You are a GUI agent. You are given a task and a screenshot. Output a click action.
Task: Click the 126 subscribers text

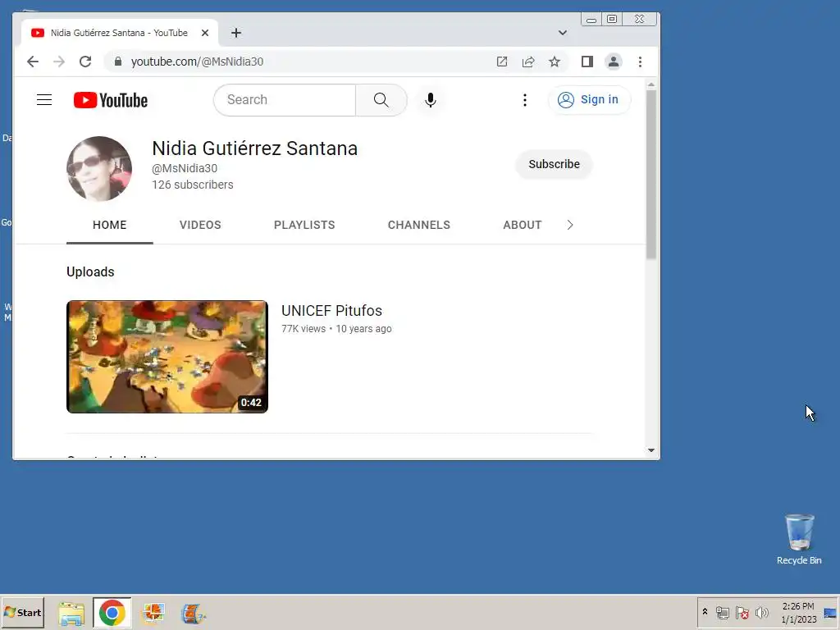coord(192,185)
